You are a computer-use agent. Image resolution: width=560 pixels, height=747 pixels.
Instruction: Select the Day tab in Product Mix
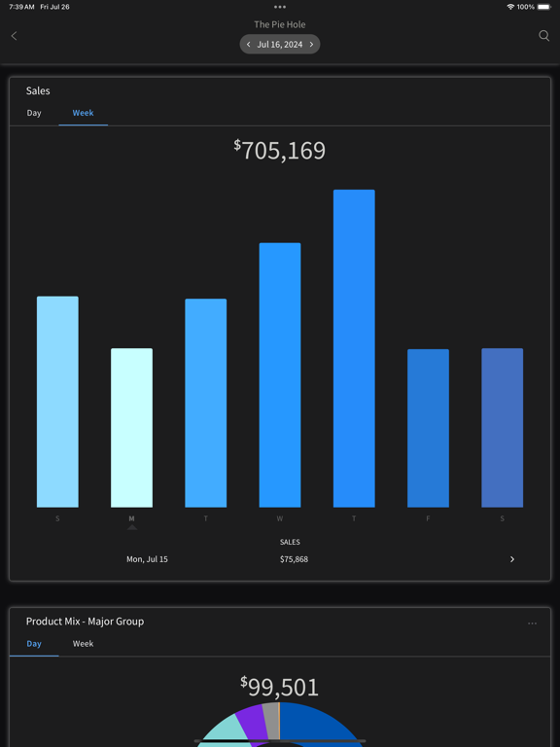34,644
